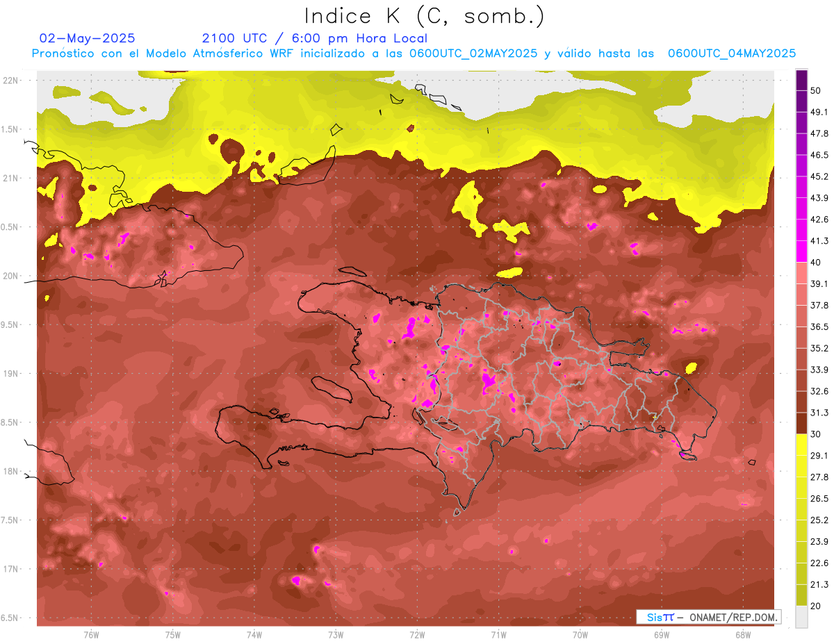Click the '19N' latitude label
Image resolution: width=834 pixels, height=644 pixels.
(11, 373)
